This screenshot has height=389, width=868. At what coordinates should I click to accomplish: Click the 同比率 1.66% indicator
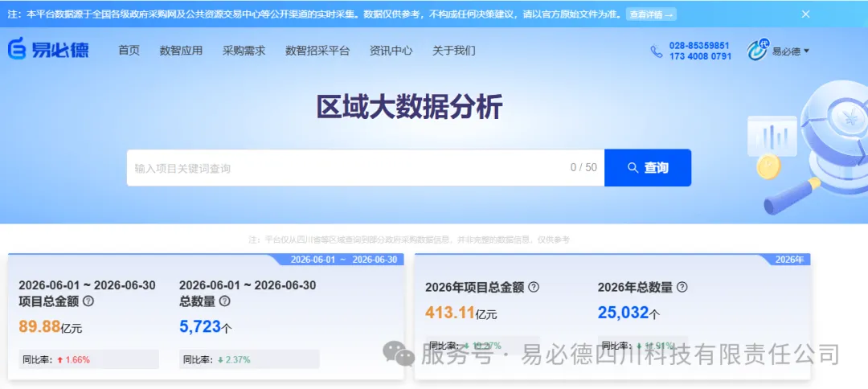click(x=88, y=359)
